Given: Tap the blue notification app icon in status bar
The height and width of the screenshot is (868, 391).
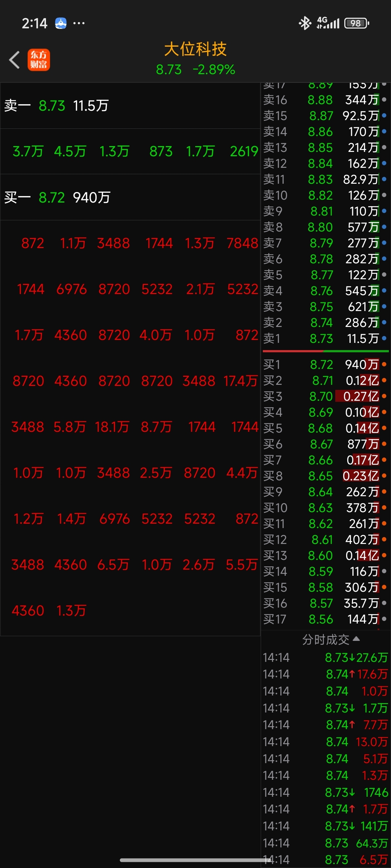Looking at the screenshot, I should click(61, 24).
